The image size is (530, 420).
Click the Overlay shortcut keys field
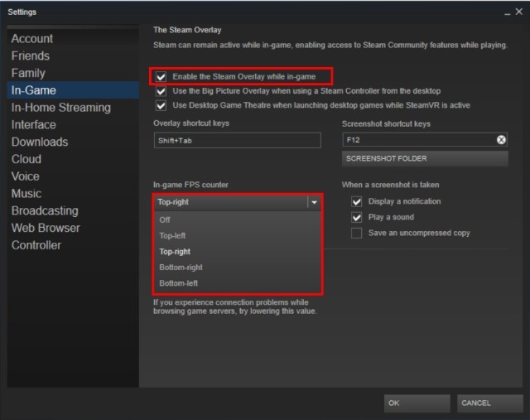click(238, 140)
